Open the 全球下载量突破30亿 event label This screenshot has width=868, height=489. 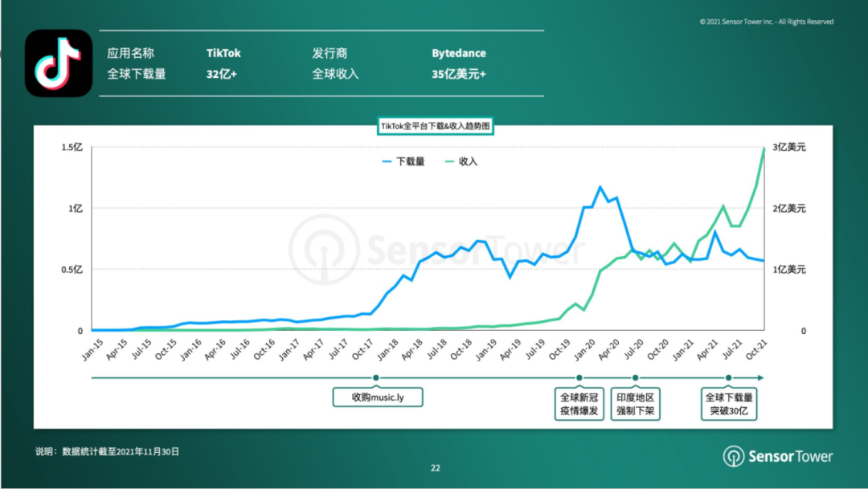click(729, 405)
